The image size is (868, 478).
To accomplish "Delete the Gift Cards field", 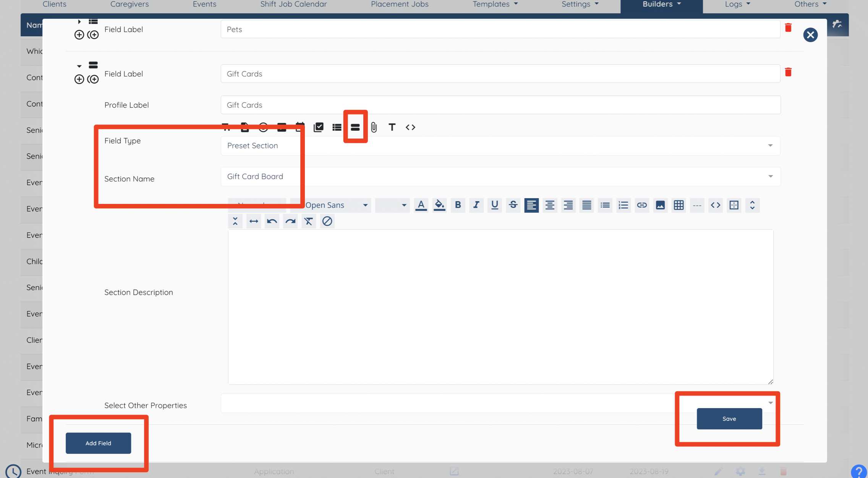I will (x=788, y=72).
